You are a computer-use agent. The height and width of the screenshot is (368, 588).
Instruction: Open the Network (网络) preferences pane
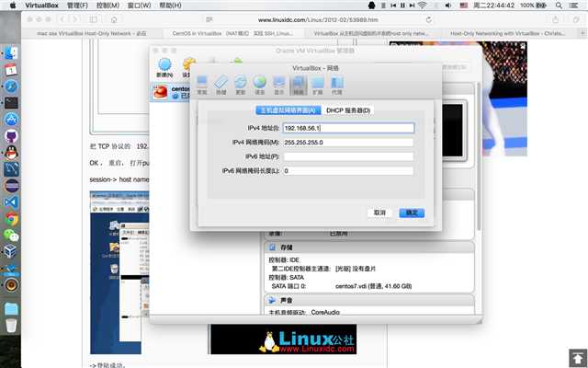click(299, 86)
